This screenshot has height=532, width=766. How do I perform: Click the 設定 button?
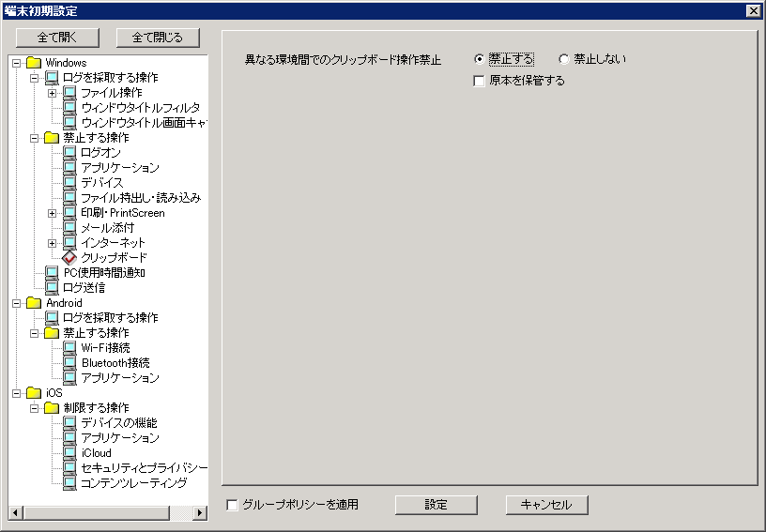pos(436,505)
